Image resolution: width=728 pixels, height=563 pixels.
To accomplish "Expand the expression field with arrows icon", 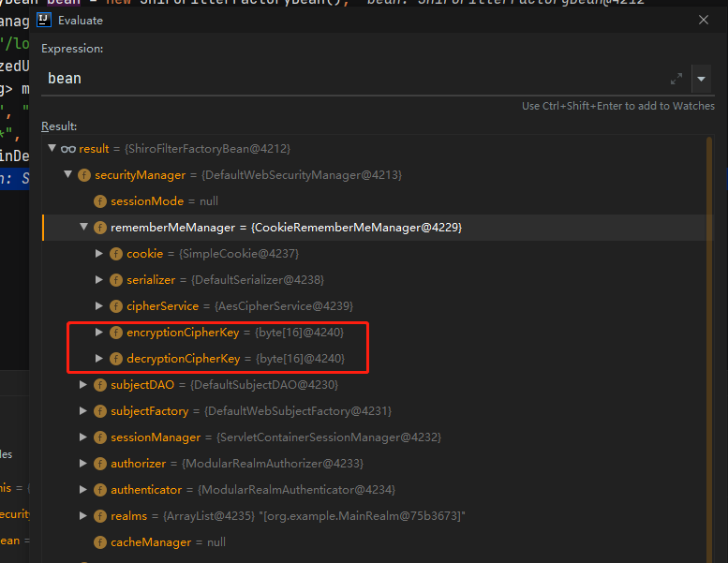I will coord(676,79).
